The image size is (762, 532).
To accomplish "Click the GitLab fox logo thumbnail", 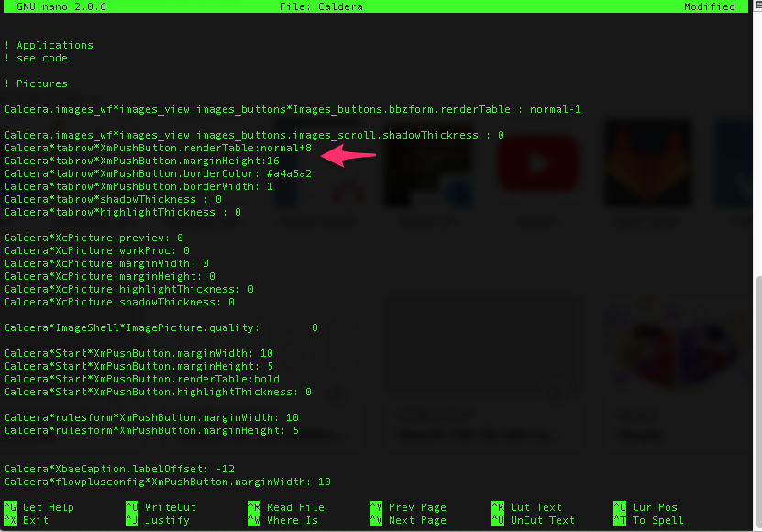I will point(648,162).
